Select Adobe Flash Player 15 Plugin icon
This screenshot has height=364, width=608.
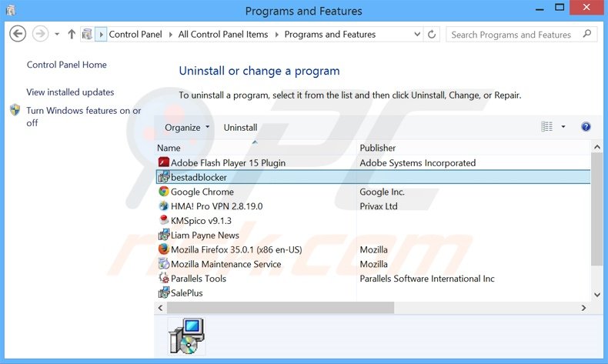point(164,162)
